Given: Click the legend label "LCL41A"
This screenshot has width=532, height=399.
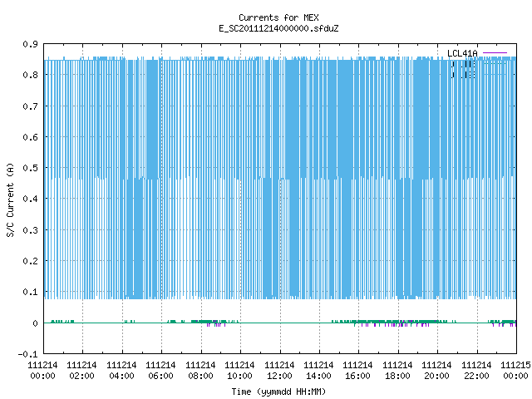Looking at the screenshot, I should click(462, 53).
